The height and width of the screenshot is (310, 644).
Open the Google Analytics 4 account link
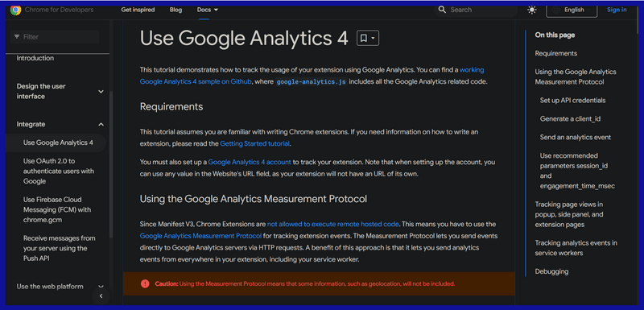click(x=250, y=162)
